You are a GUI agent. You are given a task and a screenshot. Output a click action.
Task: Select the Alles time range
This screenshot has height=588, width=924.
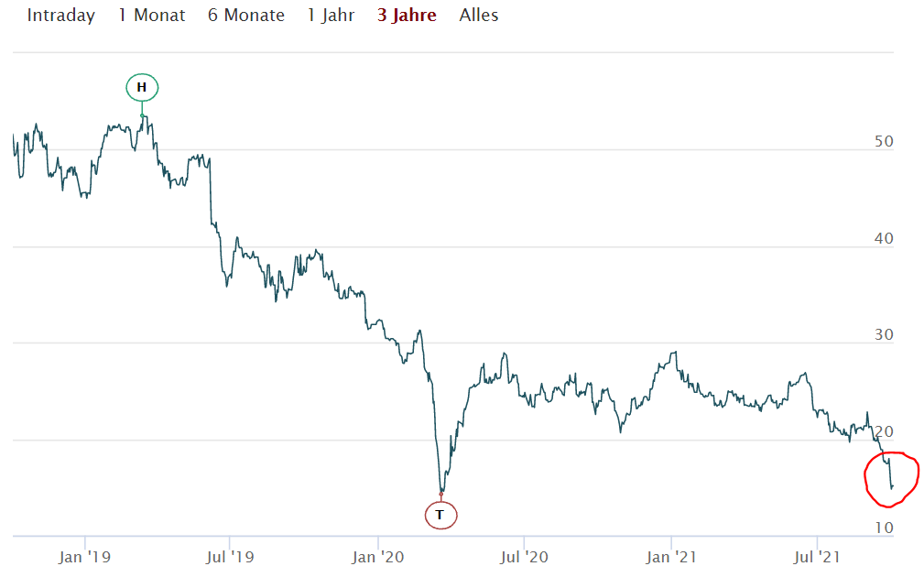point(479,16)
